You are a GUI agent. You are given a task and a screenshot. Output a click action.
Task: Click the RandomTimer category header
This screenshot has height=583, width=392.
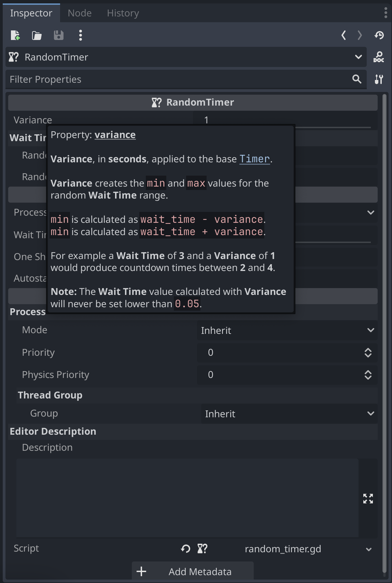[193, 103]
